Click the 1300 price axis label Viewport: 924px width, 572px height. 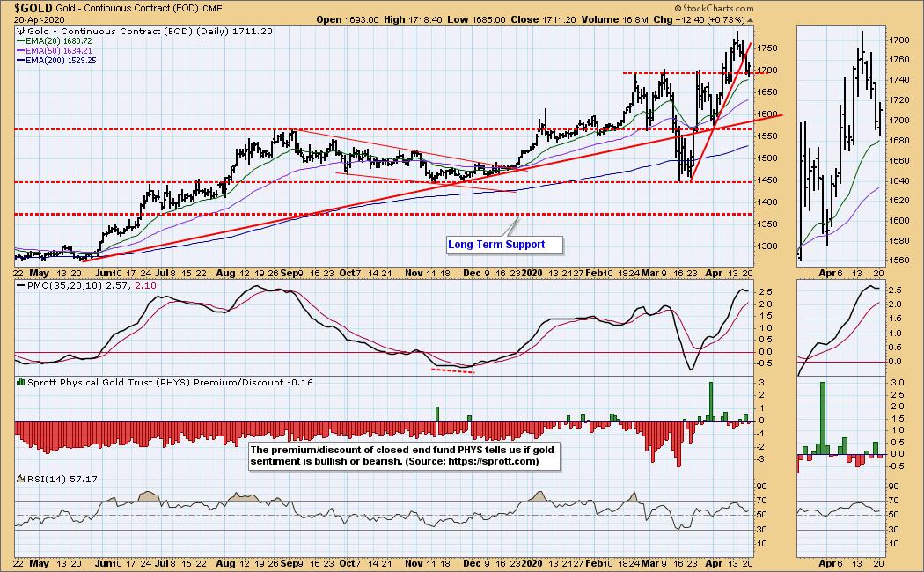point(767,246)
